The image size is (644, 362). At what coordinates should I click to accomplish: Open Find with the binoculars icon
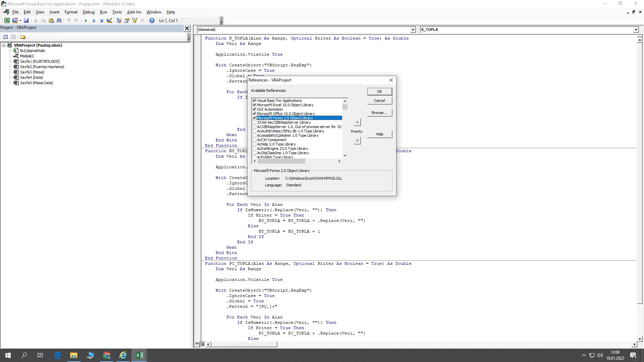pyautogui.click(x=59, y=20)
